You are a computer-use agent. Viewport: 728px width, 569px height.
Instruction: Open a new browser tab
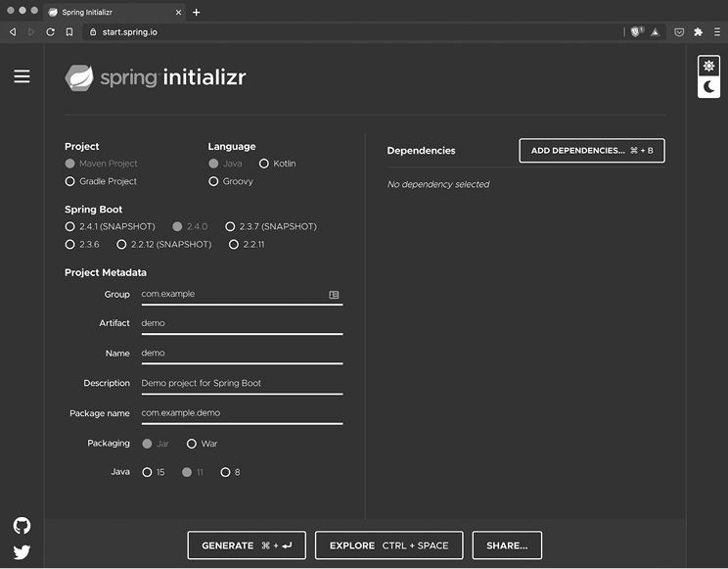pyautogui.click(x=197, y=12)
